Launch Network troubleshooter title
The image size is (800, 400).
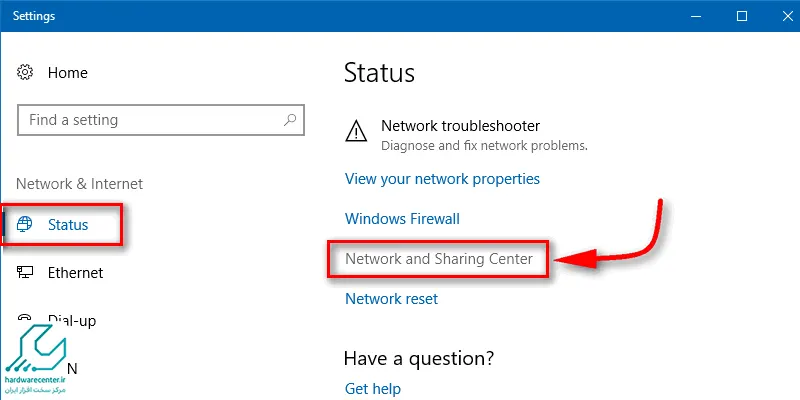461,125
